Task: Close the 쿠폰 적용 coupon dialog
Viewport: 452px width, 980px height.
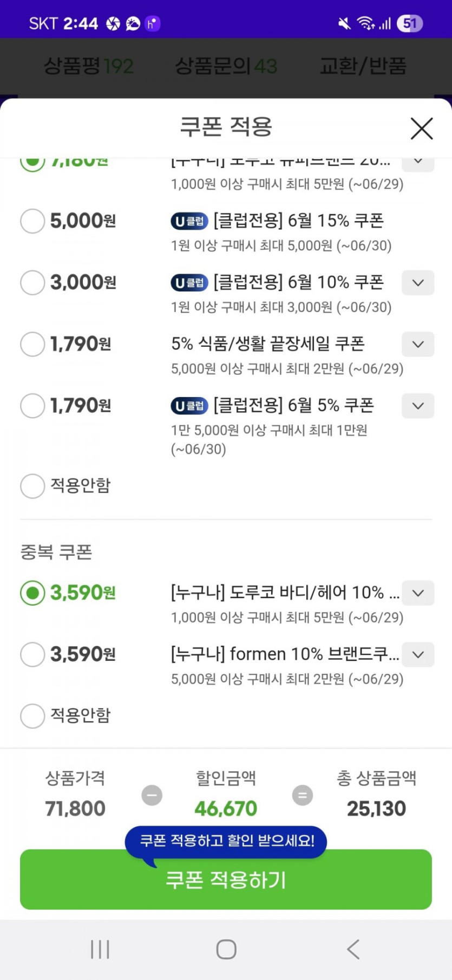Action: tap(422, 128)
